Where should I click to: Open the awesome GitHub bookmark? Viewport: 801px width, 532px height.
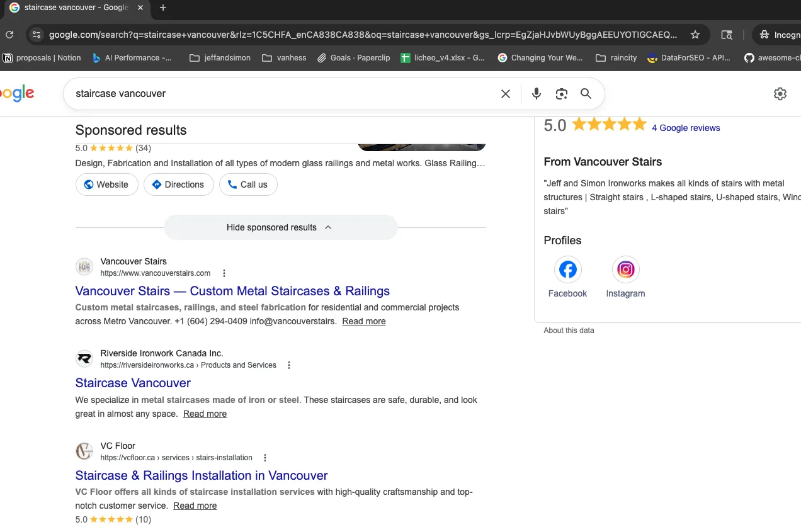pyautogui.click(x=772, y=57)
